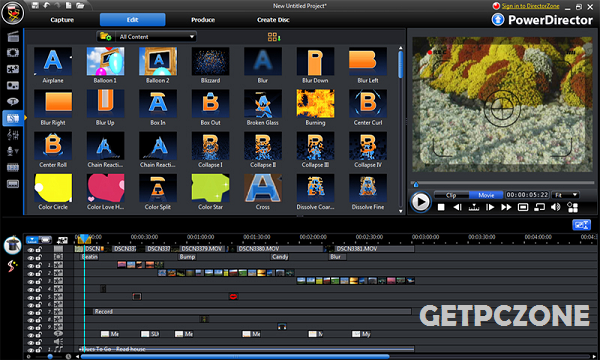The image size is (600, 360).
Task: Fast forward the preview
Action: [506, 207]
